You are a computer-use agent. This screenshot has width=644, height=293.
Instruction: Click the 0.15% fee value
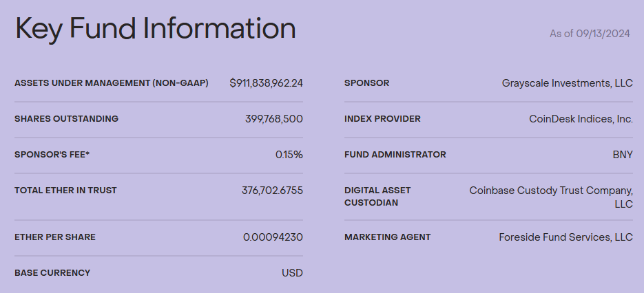(x=289, y=155)
